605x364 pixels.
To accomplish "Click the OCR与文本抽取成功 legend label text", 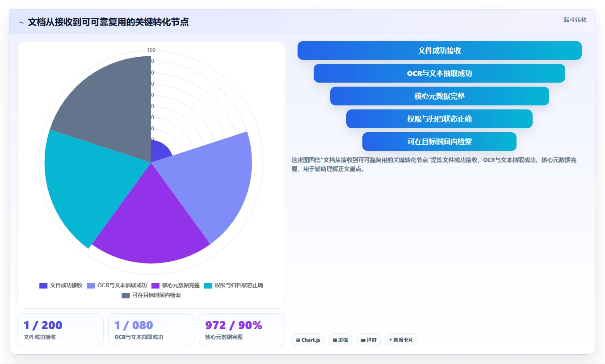I will coord(122,285).
